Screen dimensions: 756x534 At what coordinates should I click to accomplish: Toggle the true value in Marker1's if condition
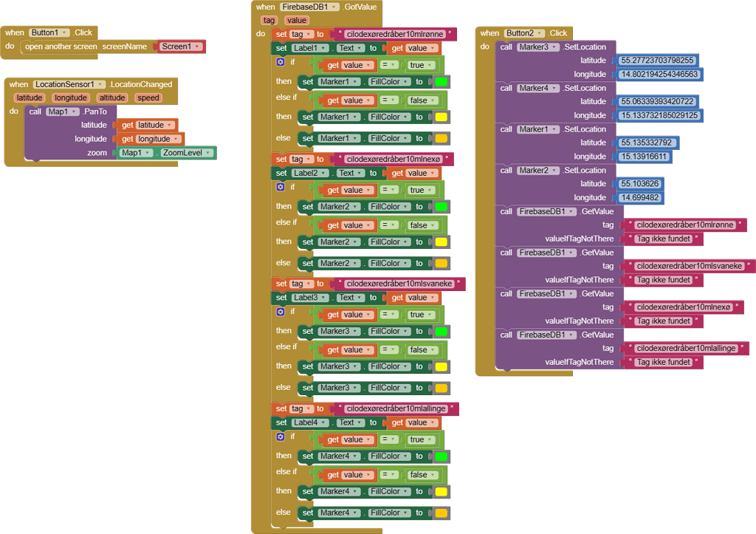(x=420, y=65)
